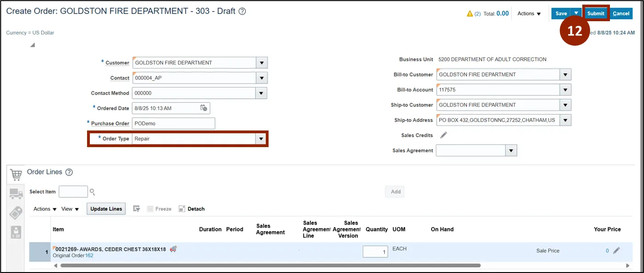The height and width of the screenshot is (273, 644).
Task: Click into the Purchase Order input field
Action: (173, 123)
